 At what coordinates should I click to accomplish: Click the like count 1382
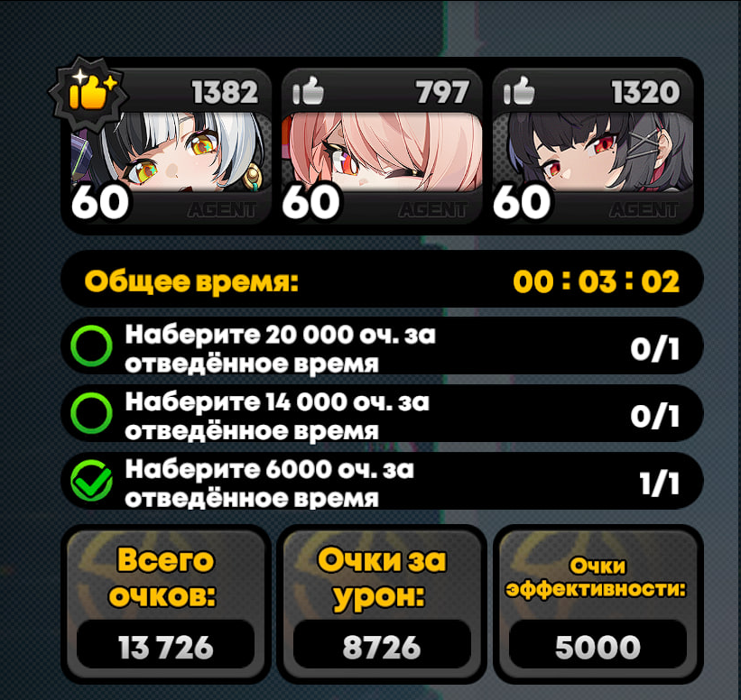225,92
